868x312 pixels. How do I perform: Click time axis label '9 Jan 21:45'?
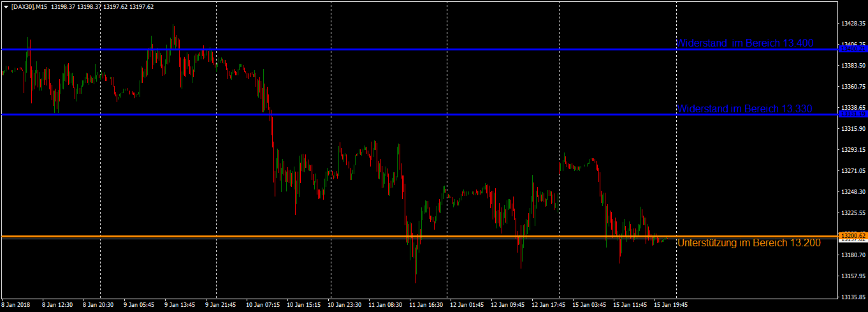[x=221, y=305]
